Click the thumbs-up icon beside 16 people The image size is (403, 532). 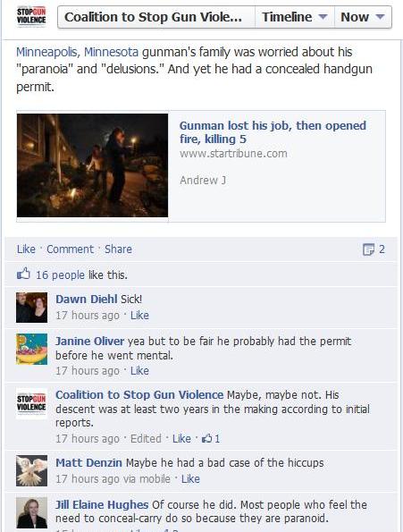pos(23,274)
